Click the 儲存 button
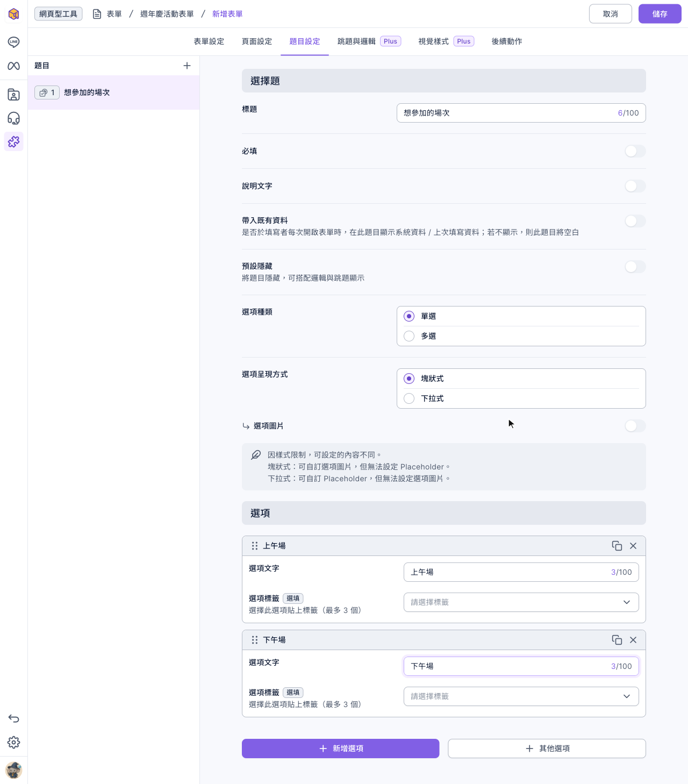688x784 pixels. (660, 14)
